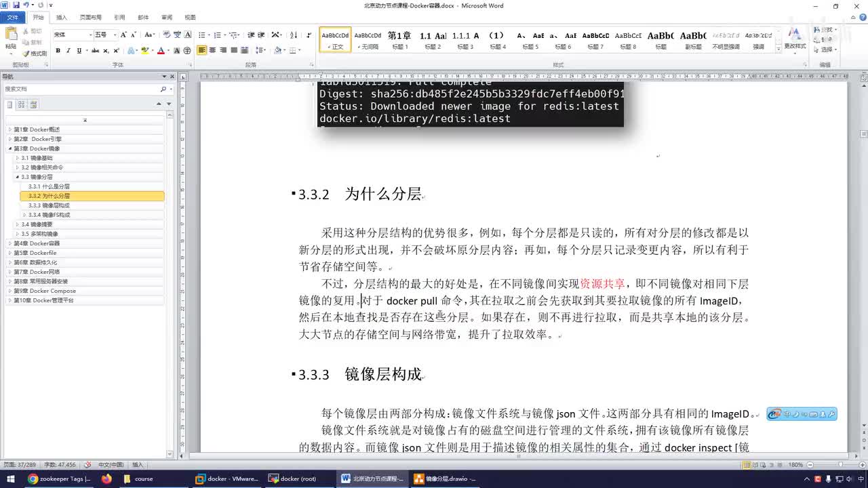Toggle Bold formatting
Viewport: 868px width, 488px height.
[58, 50]
